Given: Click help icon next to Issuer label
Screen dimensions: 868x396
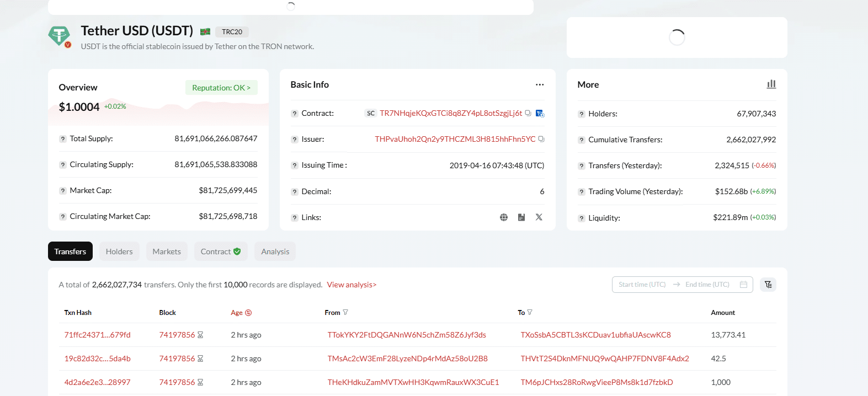Looking at the screenshot, I should [295, 140].
